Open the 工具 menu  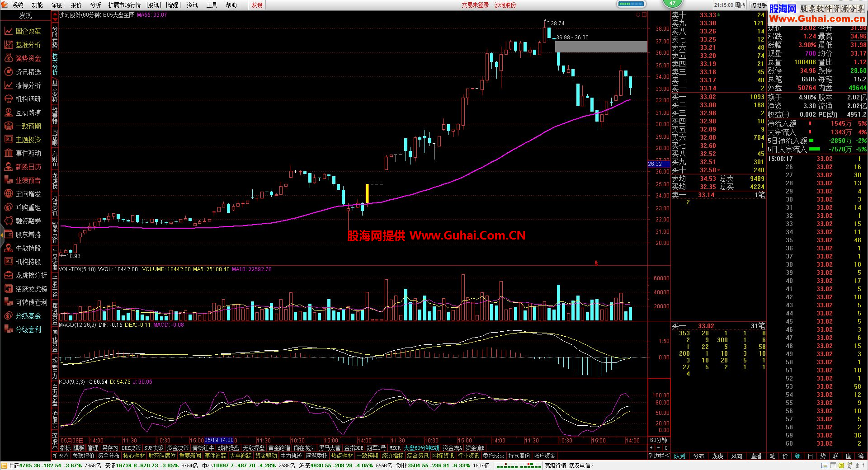coord(212,5)
